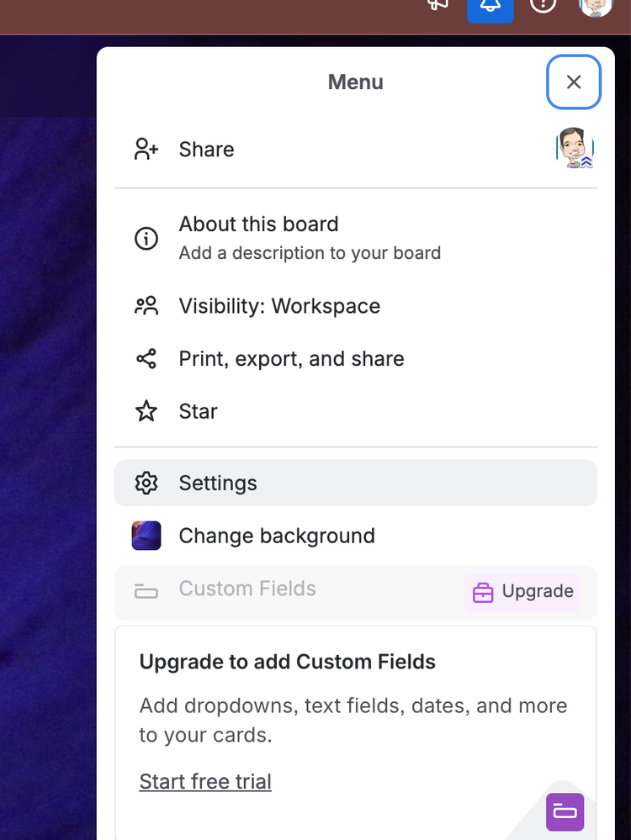Click the board member avatar beside Share
The height and width of the screenshot is (840, 631).
[575, 149]
